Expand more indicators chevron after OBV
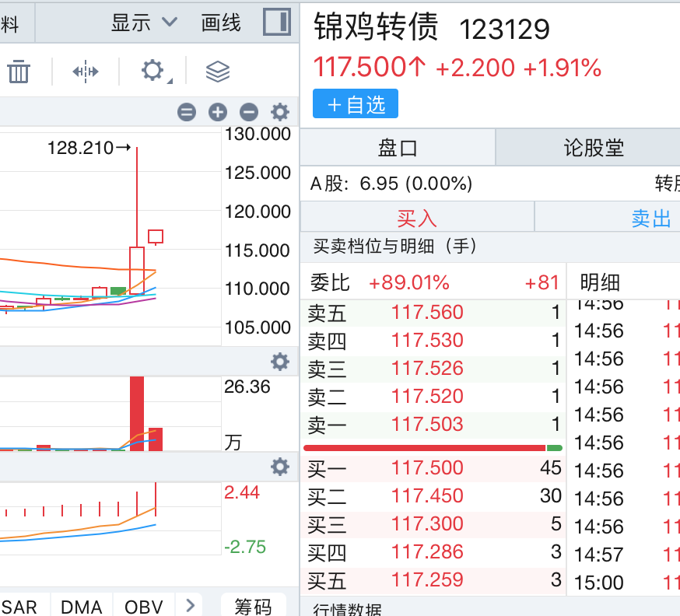Viewport: 680px width, 616px height. (189, 604)
